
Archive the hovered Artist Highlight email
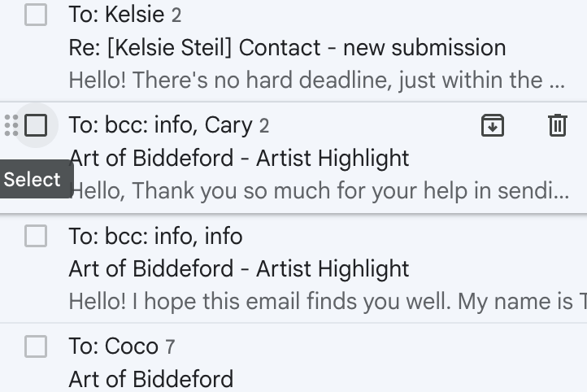click(x=493, y=125)
